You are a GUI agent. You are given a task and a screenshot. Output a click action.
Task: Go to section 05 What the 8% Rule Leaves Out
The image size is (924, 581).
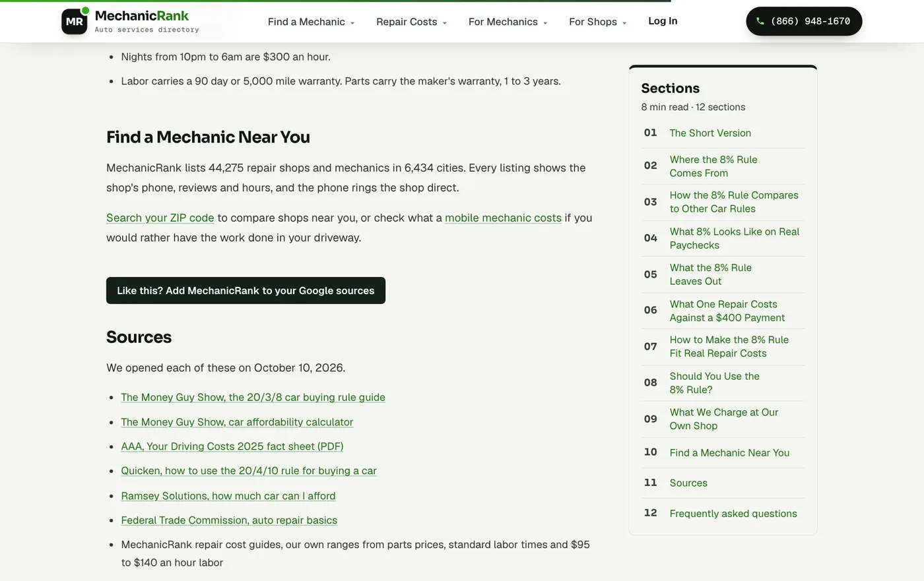[723, 274]
